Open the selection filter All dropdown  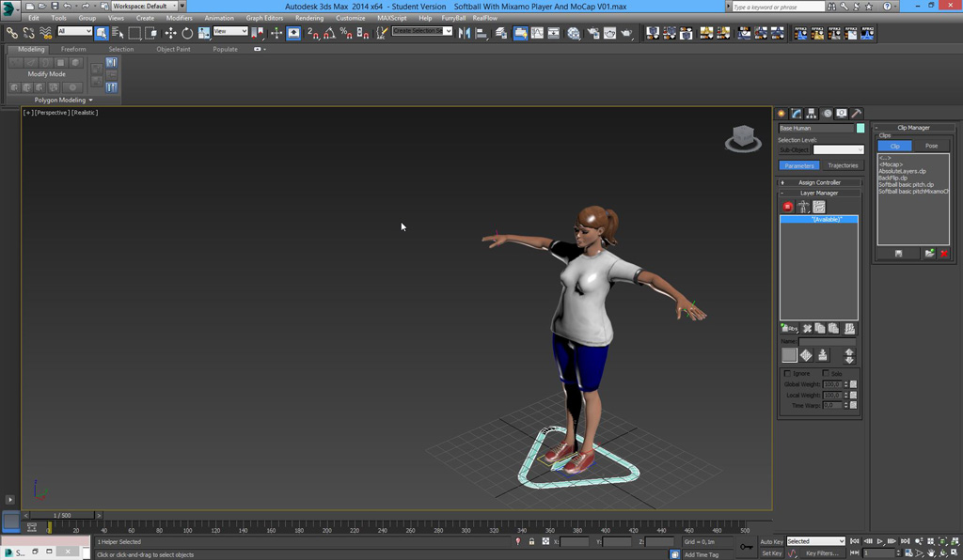pos(75,31)
